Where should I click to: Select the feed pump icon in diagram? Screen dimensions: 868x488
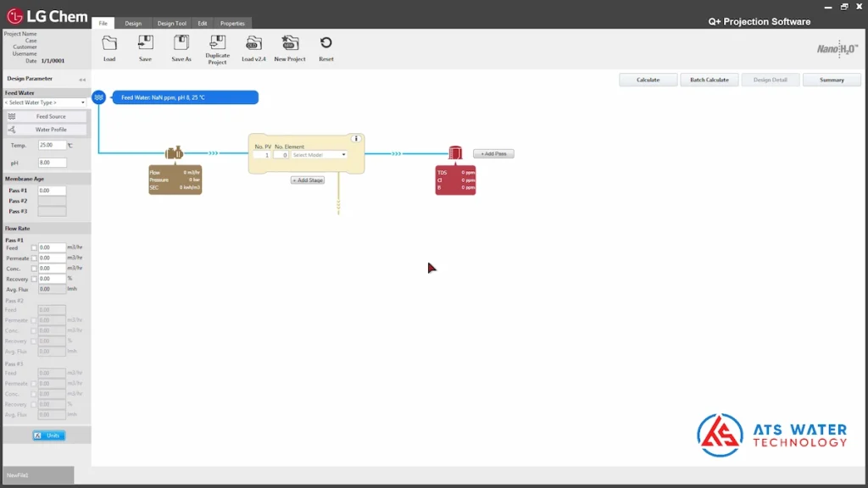[175, 153]
